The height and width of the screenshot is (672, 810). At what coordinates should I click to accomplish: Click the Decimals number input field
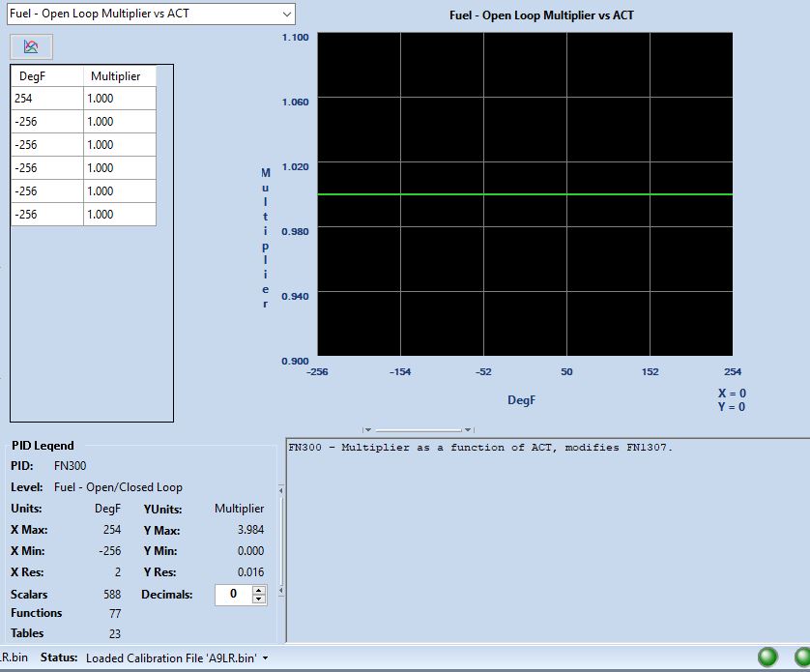pos(234,595)
